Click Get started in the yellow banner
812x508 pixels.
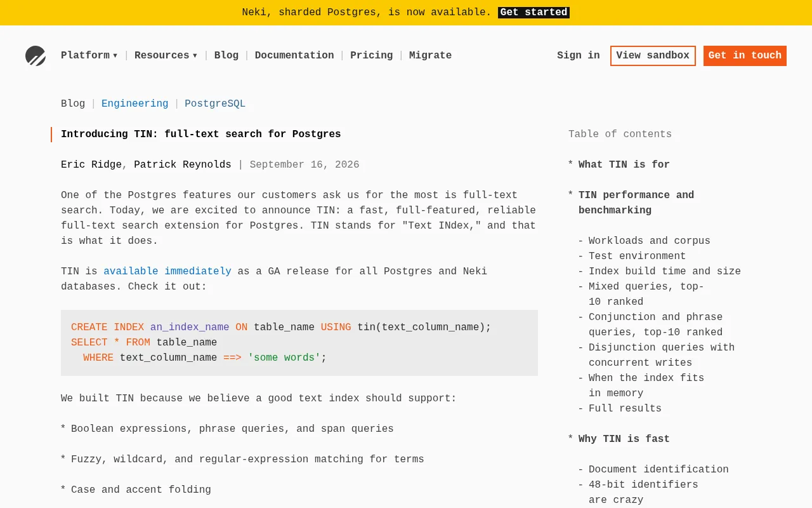click(534, 12)
